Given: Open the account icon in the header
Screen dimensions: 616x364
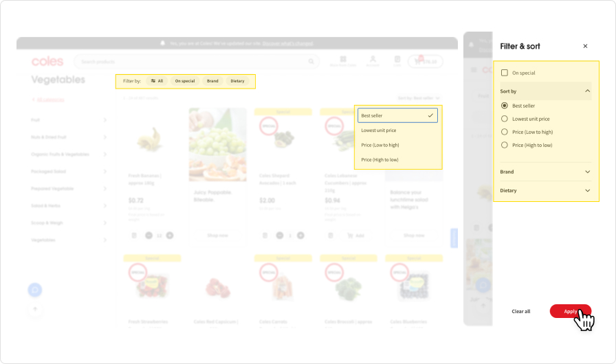Looking at the screenshot, I should tap(373, 60).
